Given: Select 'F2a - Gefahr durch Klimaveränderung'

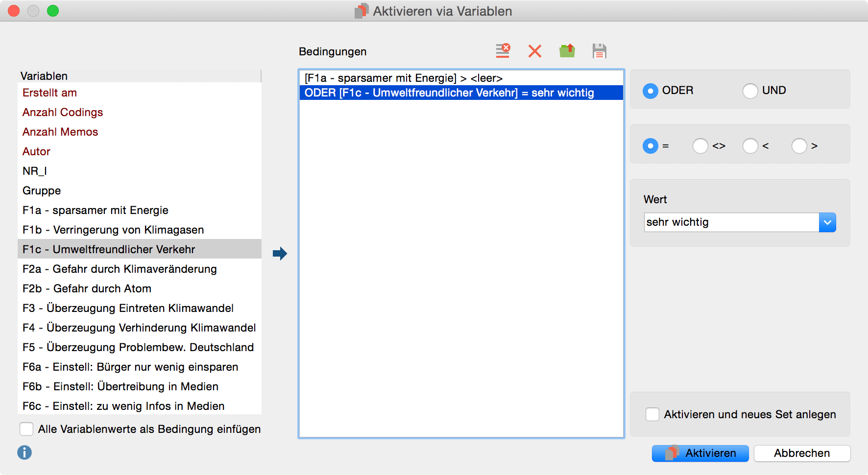Looking at the screenshot, I should click(140, 269).
